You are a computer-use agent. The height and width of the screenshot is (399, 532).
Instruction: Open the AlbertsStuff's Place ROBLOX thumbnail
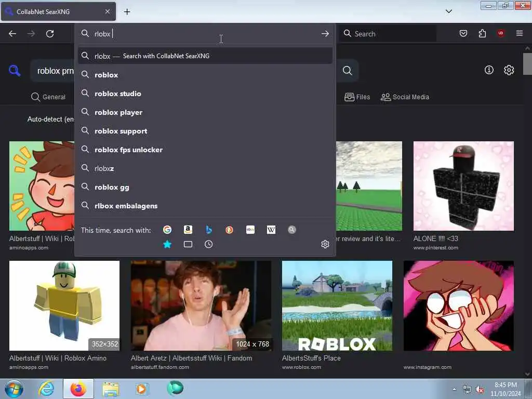[x=337, y=305]
